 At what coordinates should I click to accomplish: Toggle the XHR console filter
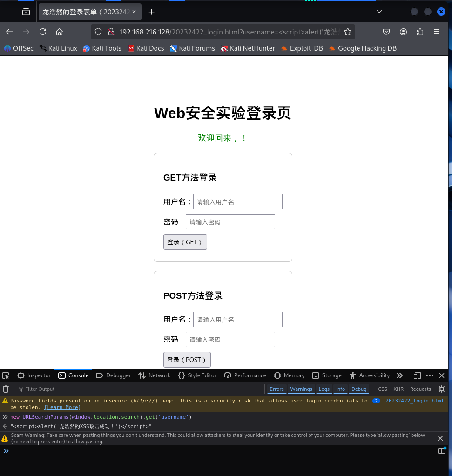(x=398, y=389)
